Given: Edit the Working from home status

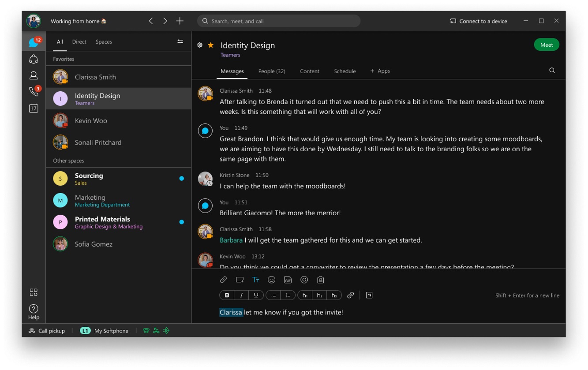Looking at the screenshot, I should [x=79, y=21].
